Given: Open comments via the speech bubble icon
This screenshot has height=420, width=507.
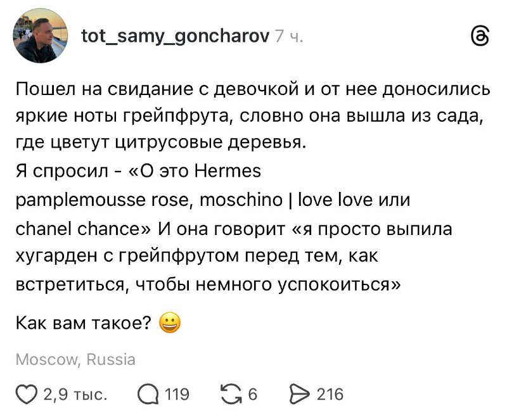Looking at the screenshot, I should pos(147,393).
